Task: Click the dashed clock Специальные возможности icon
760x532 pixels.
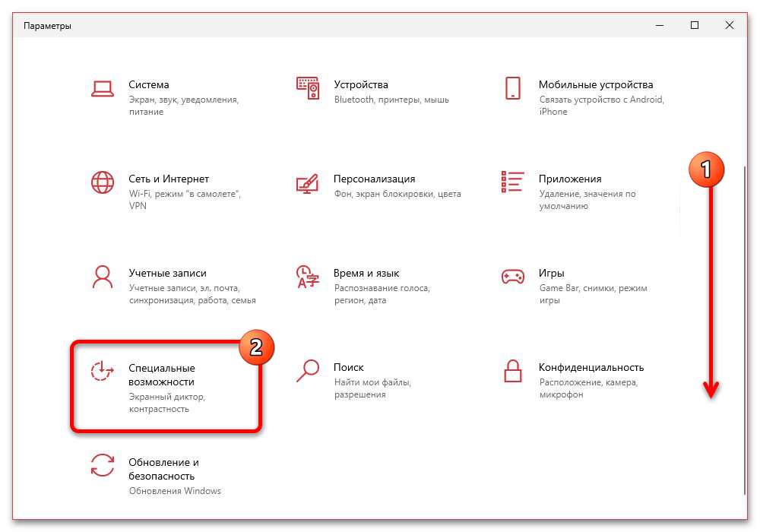Action: coord(102,371)
